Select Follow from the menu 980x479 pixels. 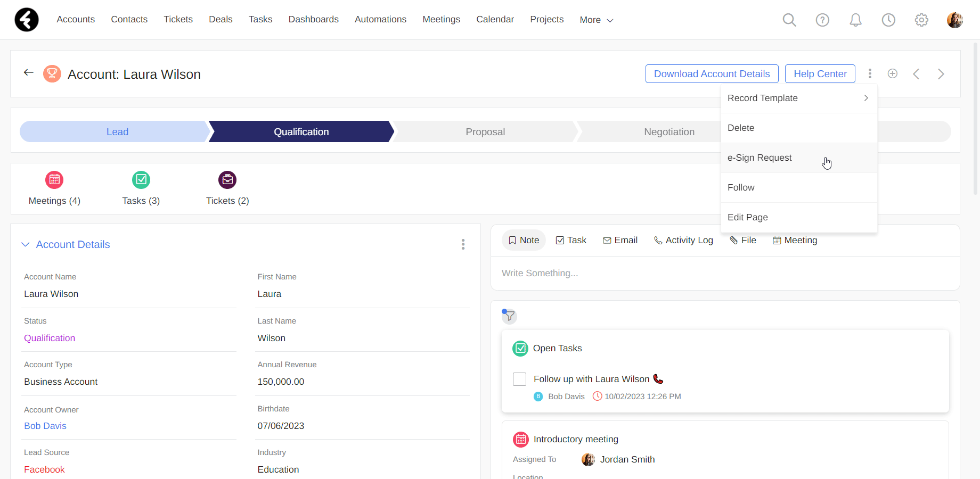799,187
